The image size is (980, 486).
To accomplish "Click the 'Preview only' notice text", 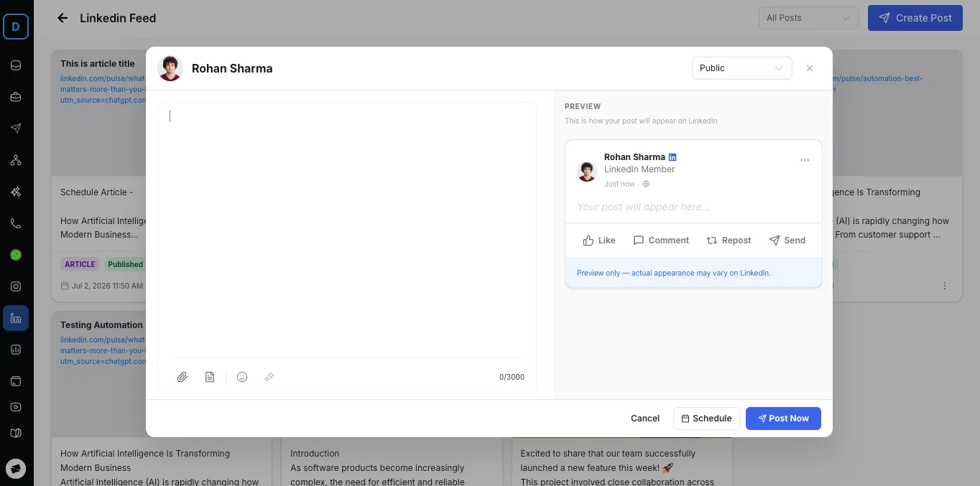I will pyautogui.click(x=673, y=274).
